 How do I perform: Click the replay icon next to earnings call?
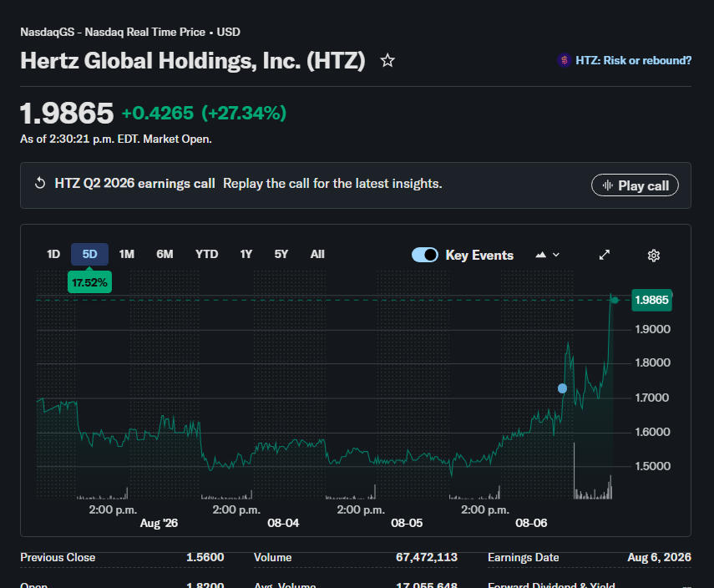(40, 183)
